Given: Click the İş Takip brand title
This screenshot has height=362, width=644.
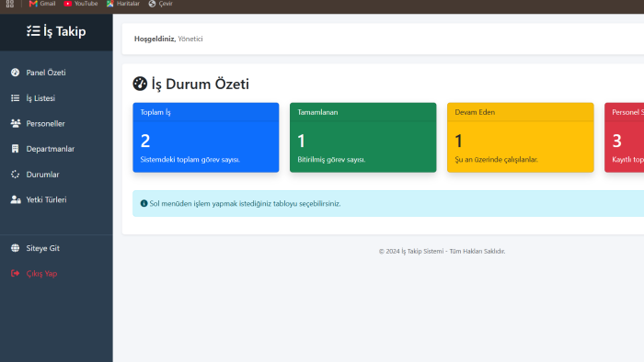Looking at the screenshot, I should (x=64, y=31).
